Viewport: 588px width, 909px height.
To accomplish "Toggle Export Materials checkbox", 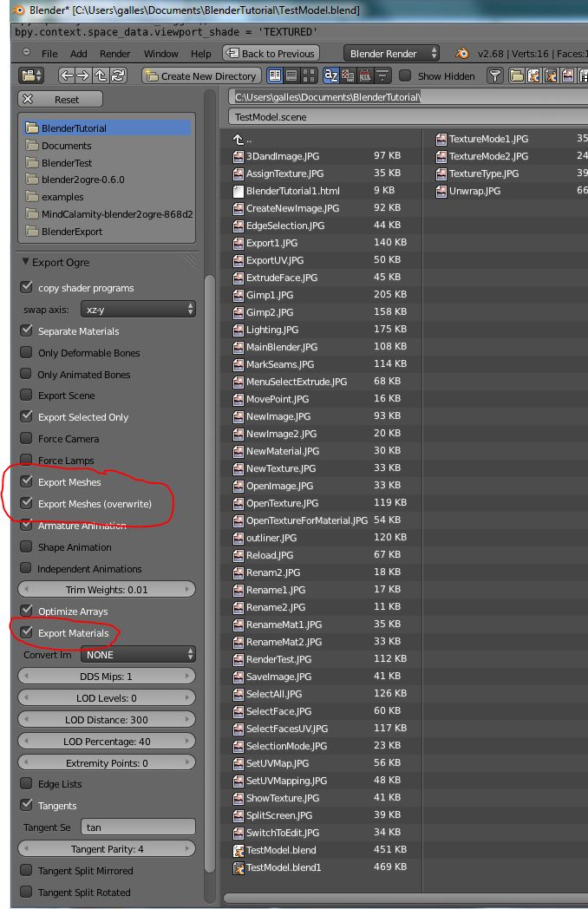I will 26,632.
